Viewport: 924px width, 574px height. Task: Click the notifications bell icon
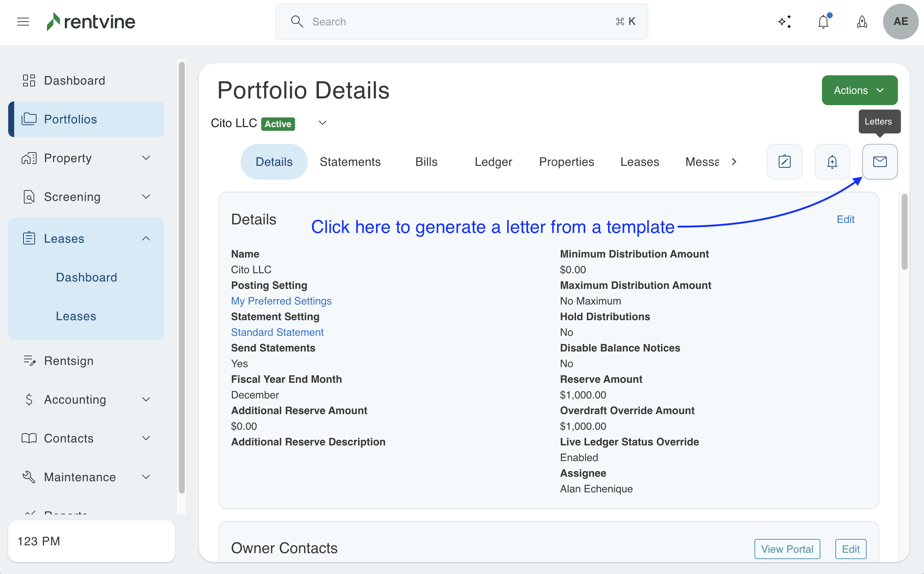(823, 22)
